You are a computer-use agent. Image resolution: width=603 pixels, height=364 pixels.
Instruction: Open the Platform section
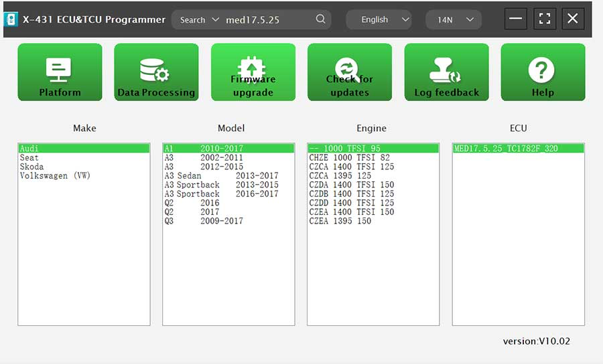coord(60,72)
